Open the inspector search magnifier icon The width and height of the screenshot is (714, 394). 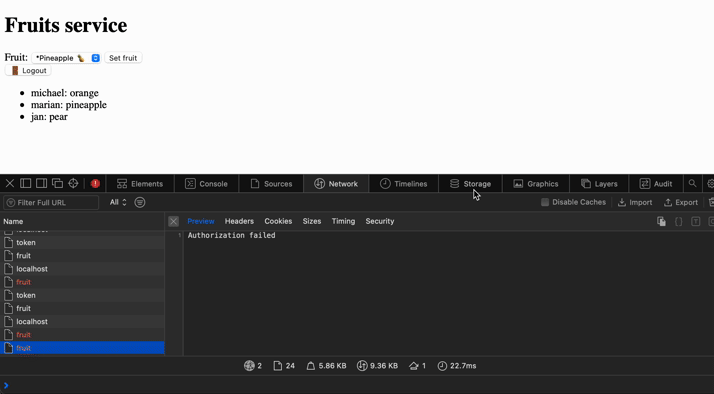[692, 184]
